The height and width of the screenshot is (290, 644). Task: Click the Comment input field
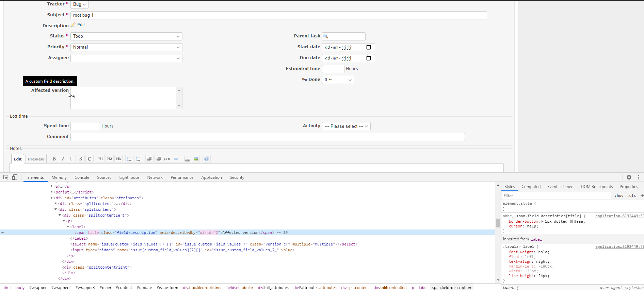[268, 137]
